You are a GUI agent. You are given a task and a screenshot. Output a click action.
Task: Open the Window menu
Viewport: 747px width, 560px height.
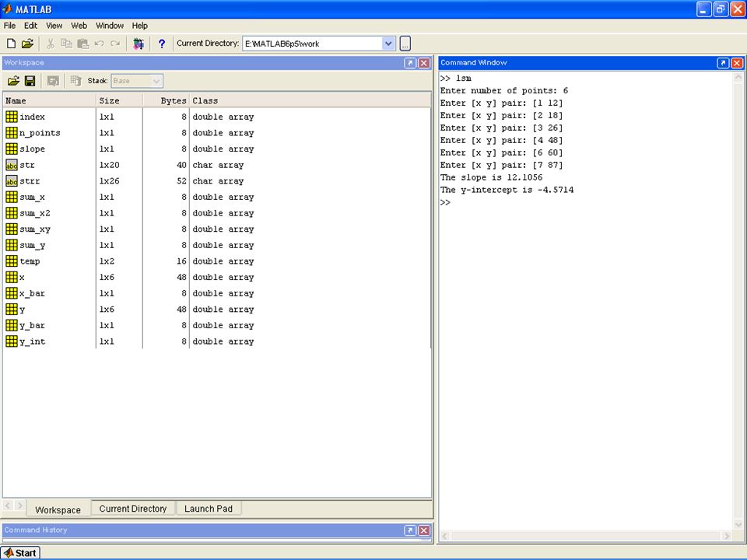(110, 26)
